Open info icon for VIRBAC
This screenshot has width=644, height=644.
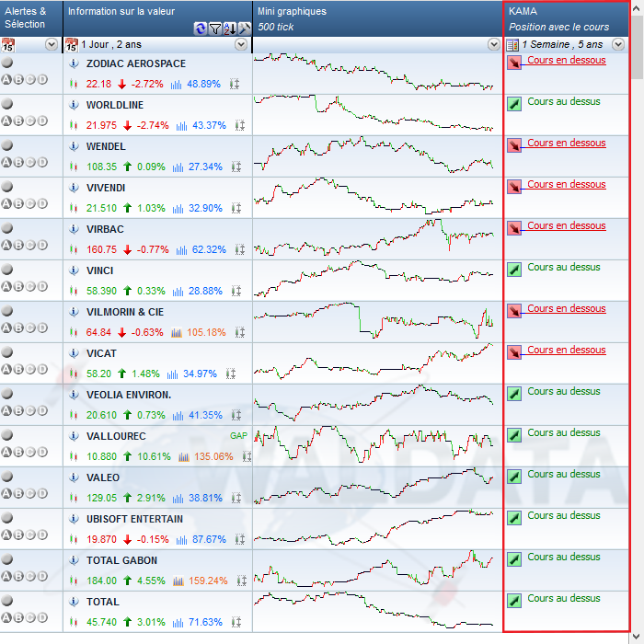coord(74,229)
